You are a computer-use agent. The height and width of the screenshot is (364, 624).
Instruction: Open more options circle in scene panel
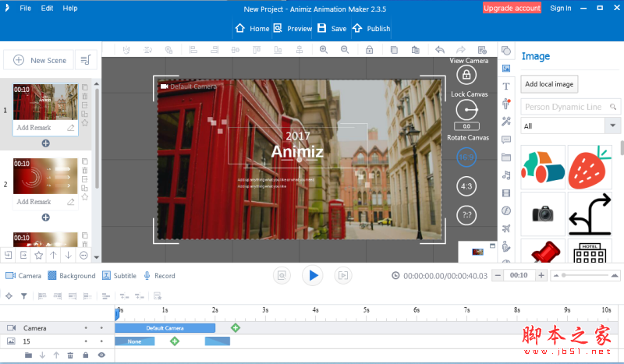tap(83, 256)
